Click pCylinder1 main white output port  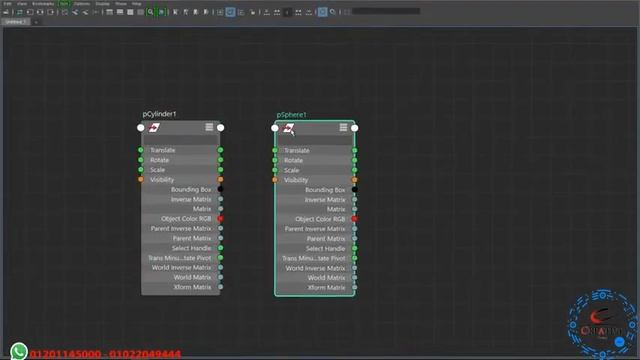220,128
